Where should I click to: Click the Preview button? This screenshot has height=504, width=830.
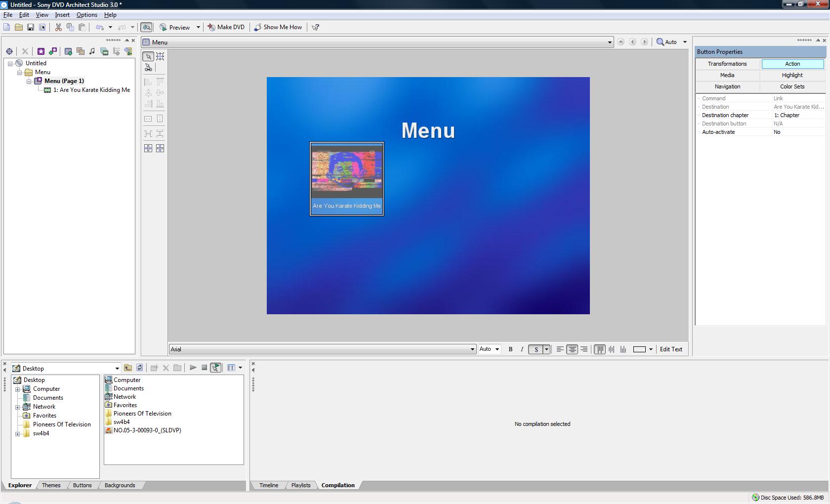tap(175, 27)
